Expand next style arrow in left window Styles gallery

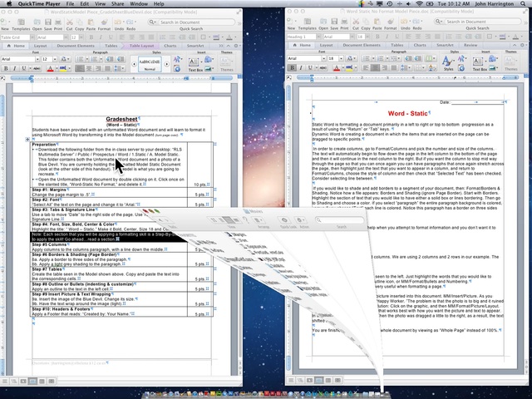(166, 64)
